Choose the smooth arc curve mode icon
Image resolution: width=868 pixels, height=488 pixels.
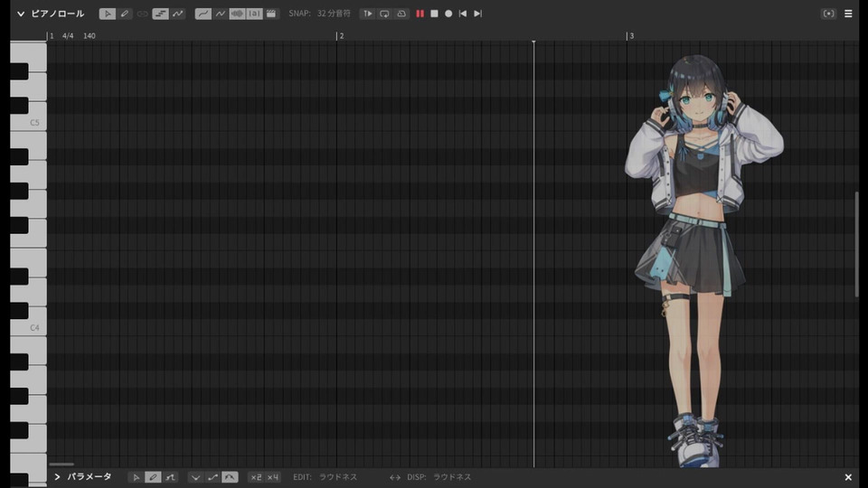click(230, 477)
